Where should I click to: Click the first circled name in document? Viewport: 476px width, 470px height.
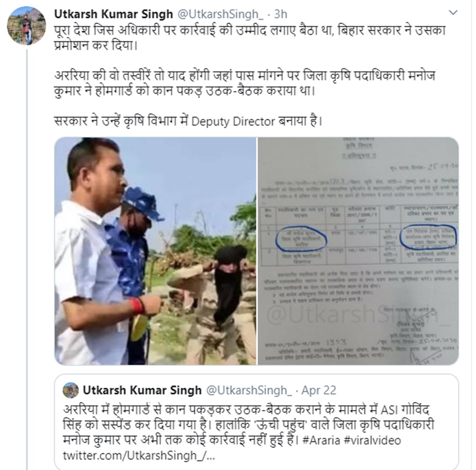click(301, 239)
